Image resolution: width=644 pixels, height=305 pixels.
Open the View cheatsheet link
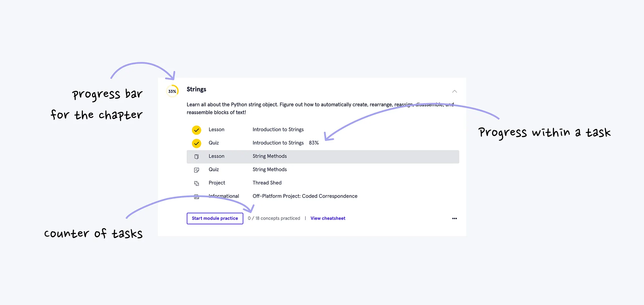[328, 218]
